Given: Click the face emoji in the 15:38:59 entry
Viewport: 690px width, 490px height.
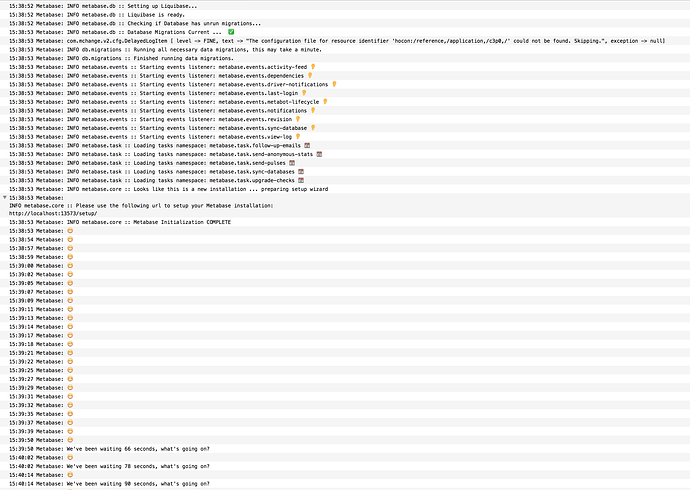Looking at the screenshot, I should point(70,257).
